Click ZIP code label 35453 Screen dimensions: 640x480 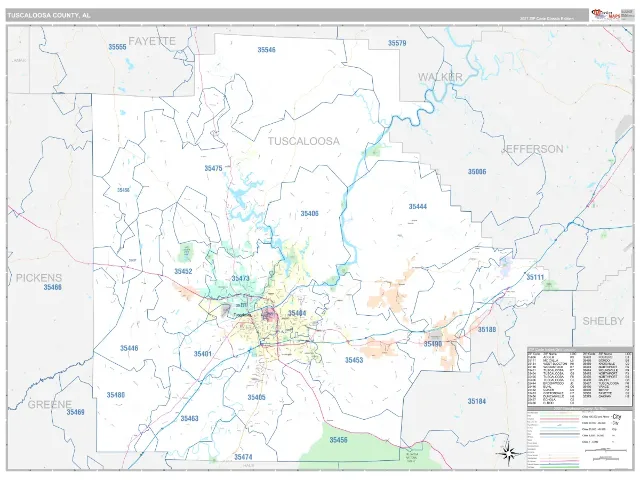pyautogui.click(x=354, y=360)
